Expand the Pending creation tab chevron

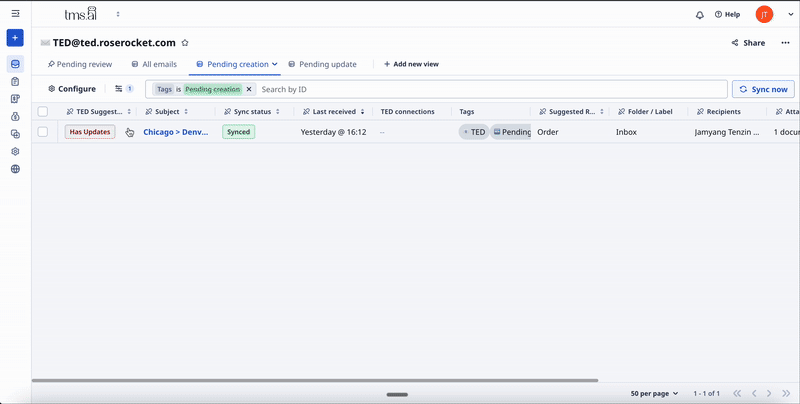pyautogui.click(x=275, y=64)
